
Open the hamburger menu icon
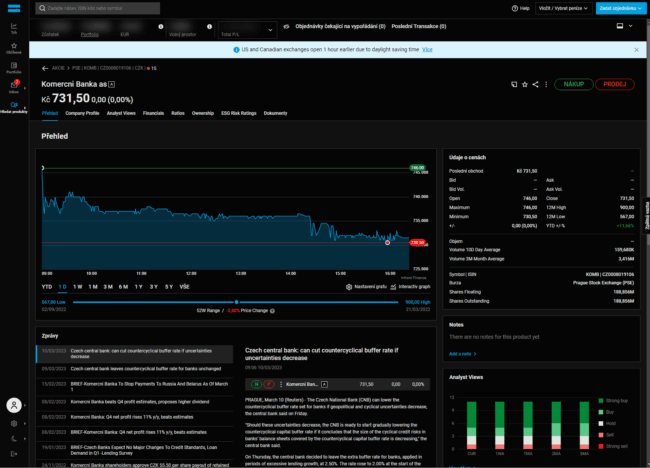[14, 8]
